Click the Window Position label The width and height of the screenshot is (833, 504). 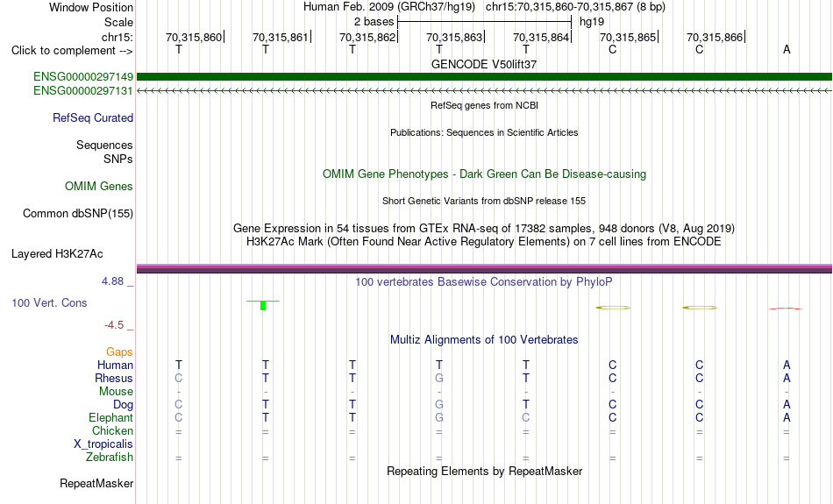click(x=91, y=7)
